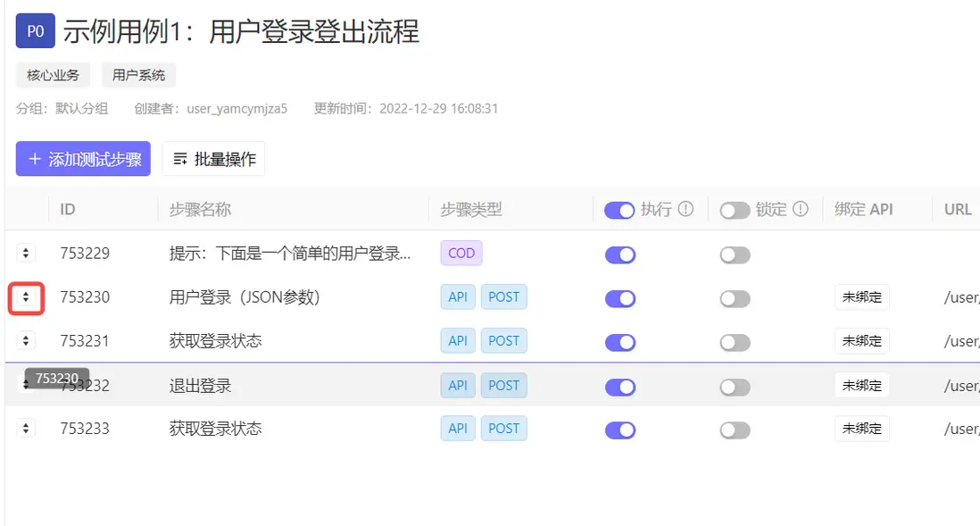Click the drag handle for step 753229

[26, 254]
